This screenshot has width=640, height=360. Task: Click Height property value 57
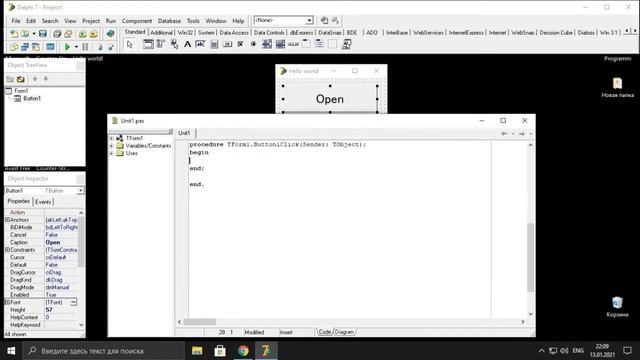(x=49, y=310)
